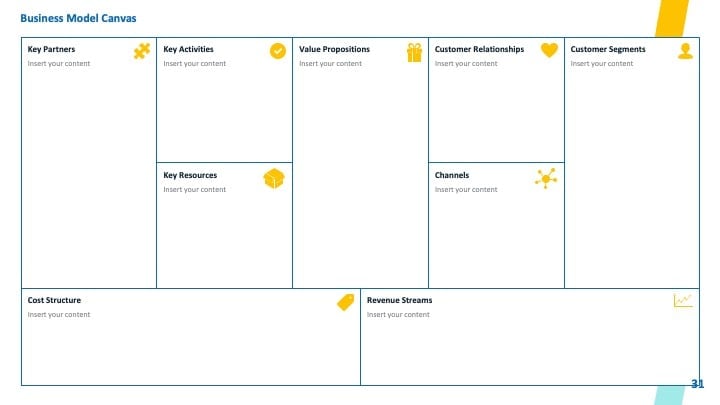Click placeholder text under Customer Segments
Image resolution: width=720 pixels, height=405 pixels.
(602, 63)
